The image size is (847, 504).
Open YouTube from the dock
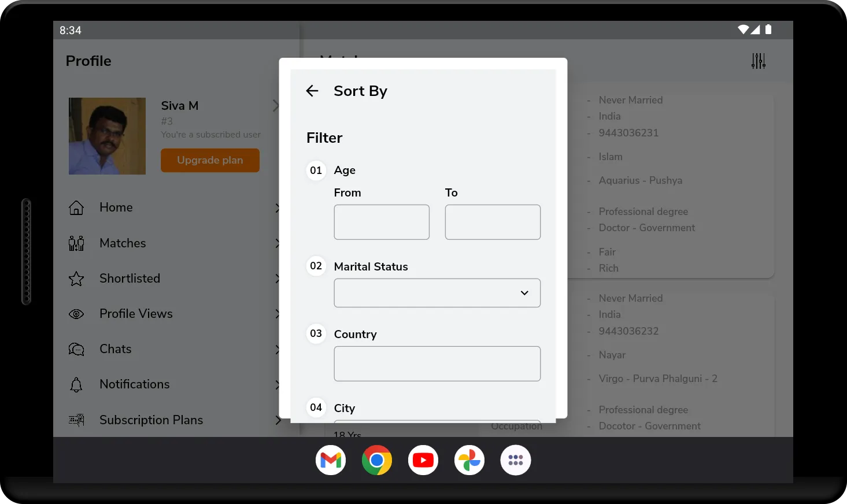423,460
